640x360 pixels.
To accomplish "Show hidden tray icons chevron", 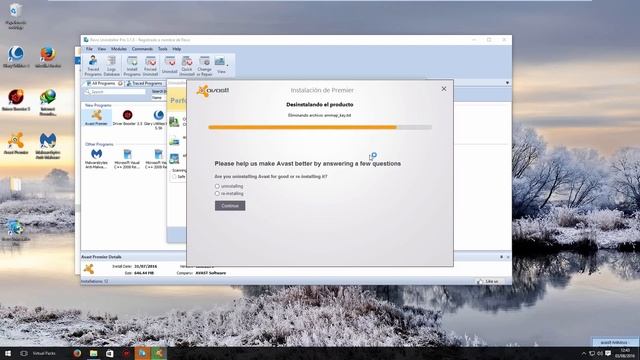I will 583,353.
